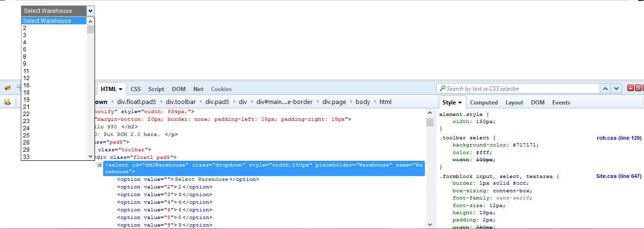Select html in the breadcrumb
Image resolution: width=644 pixels, height=229 pixels.
(385, 102)
